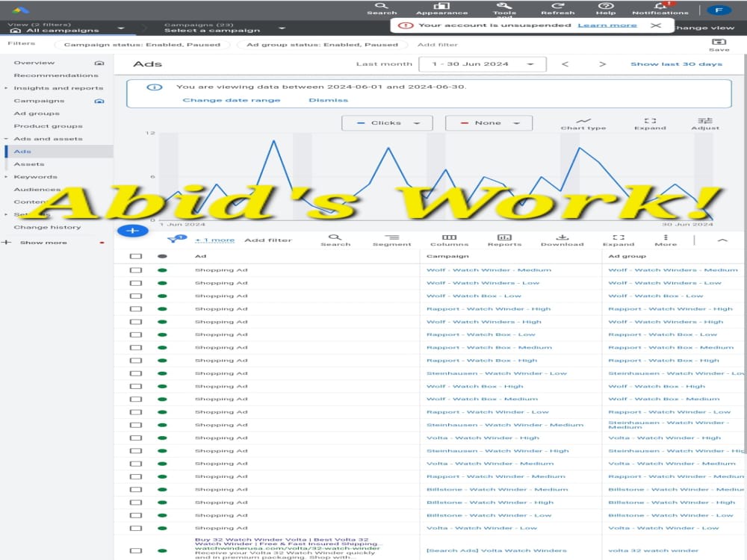Click the Google Ads logo
This screenshot has height=560, width=747.
20,10
